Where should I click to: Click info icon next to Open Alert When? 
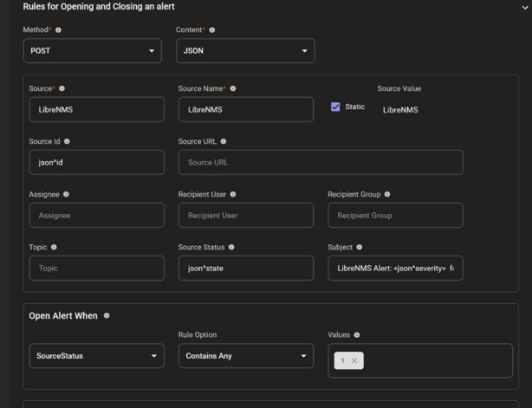[x=107, y=316]
